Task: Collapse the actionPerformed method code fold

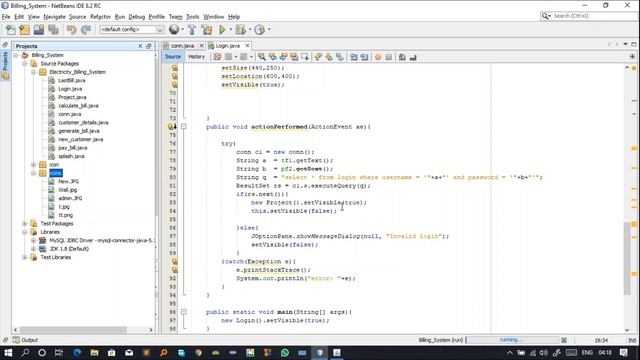Action: (184, 127)
